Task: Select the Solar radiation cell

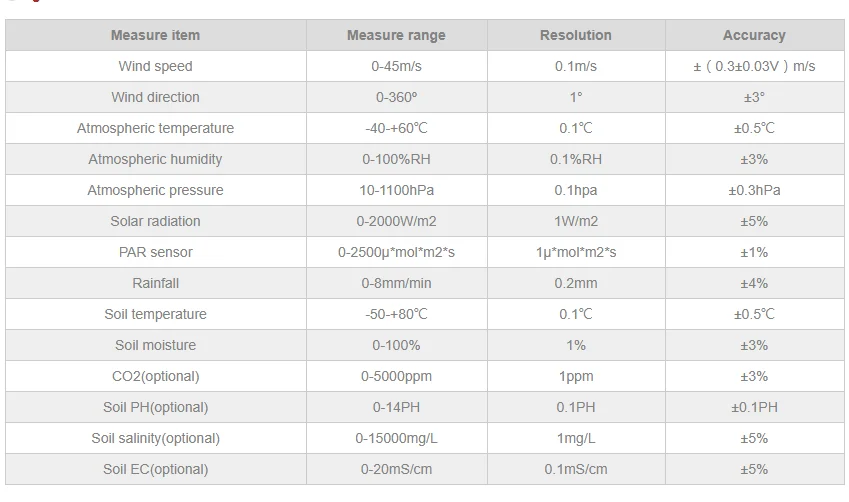Action: coord(155,221)
